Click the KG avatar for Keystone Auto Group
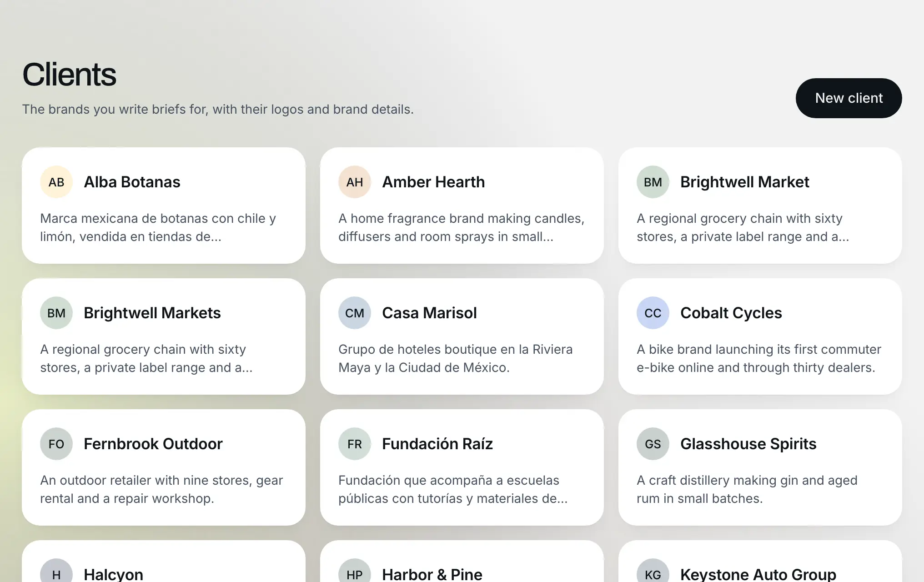Viewport: 924px width, 582px height. pyautogui.click(x=653, y=571)
